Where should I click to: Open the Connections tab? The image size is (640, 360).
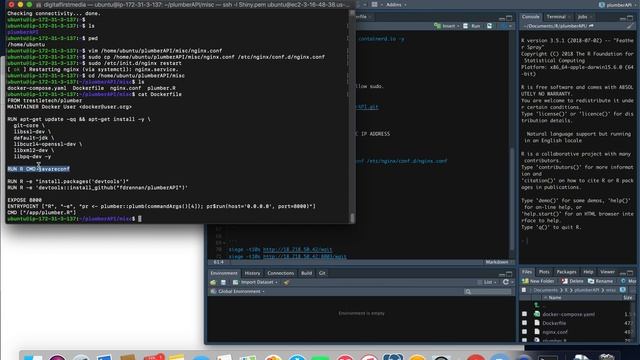(x=280, y=273)
